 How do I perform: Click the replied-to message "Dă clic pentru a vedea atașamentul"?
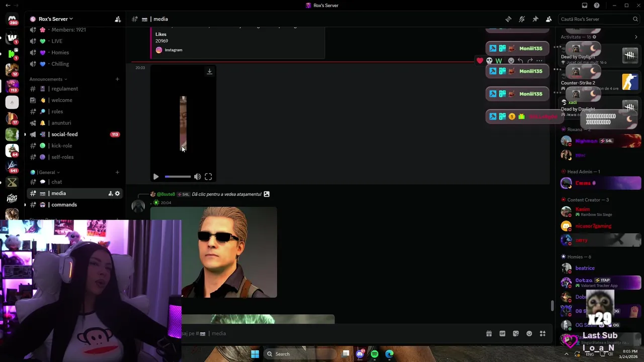pos(226,194)
